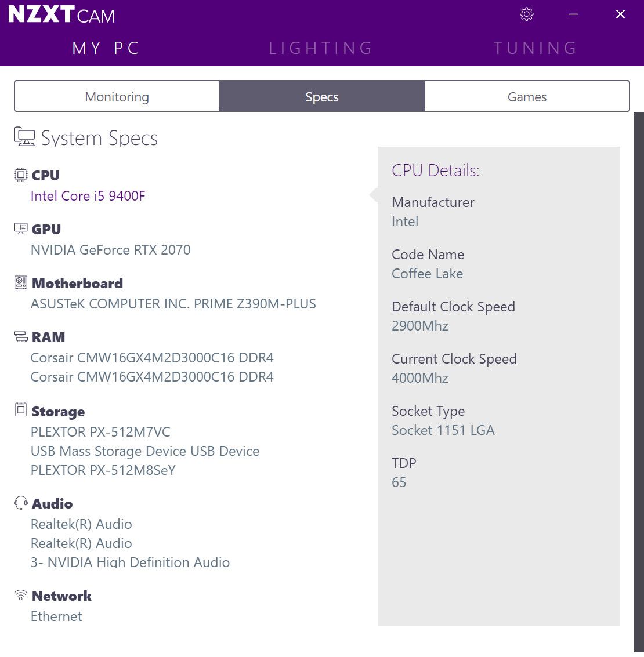Click the GPU monitor icon
This screenshot has width=644, height=657.
pyautogui.click(x=21, y=228)
